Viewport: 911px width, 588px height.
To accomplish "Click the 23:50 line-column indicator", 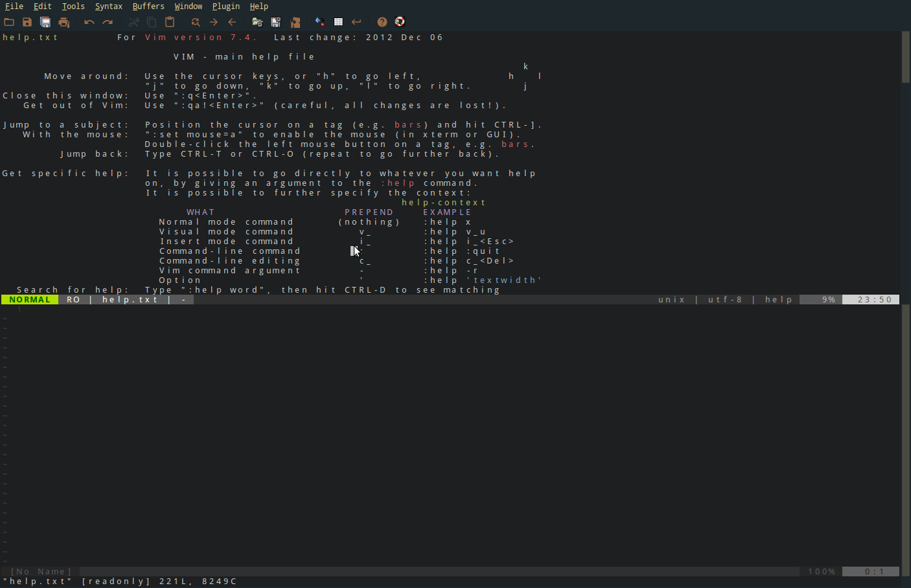I will [875, 300].
